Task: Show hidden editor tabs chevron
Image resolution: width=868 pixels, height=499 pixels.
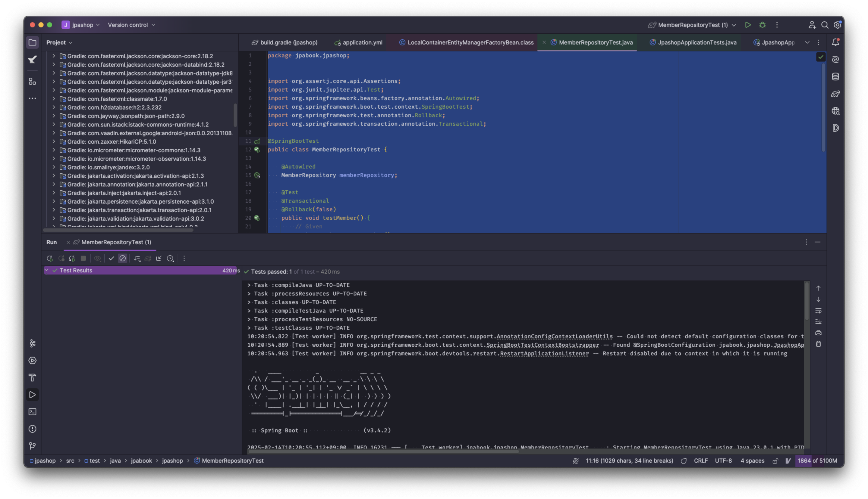Action: [807, 43]
